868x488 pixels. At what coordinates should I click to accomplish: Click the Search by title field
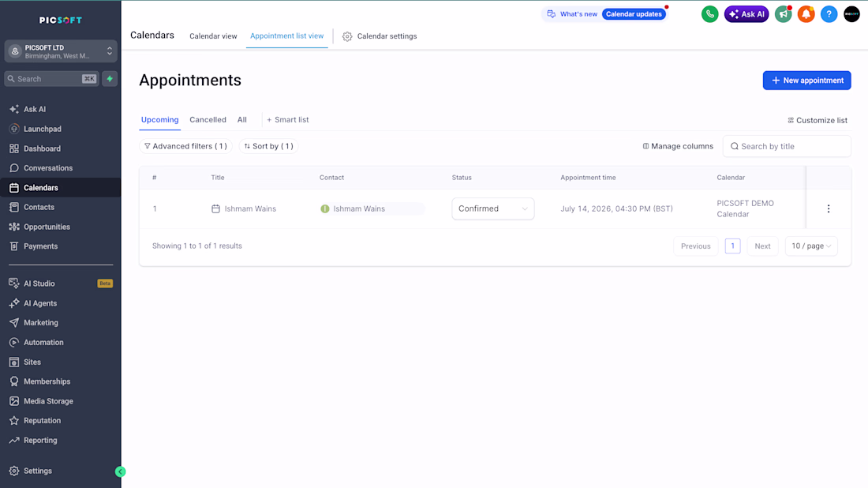(x=787, y=146)
